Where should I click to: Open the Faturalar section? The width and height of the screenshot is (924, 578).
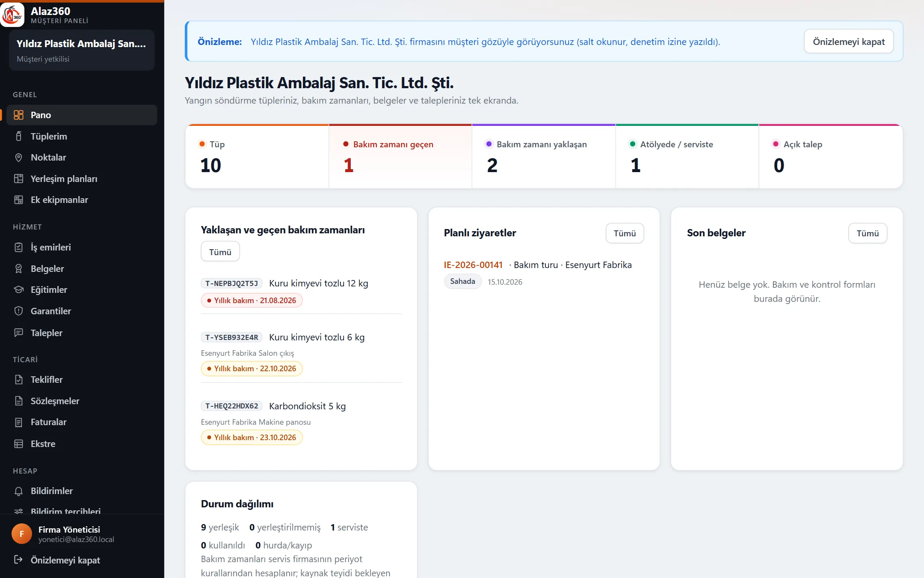coord(82,422)
